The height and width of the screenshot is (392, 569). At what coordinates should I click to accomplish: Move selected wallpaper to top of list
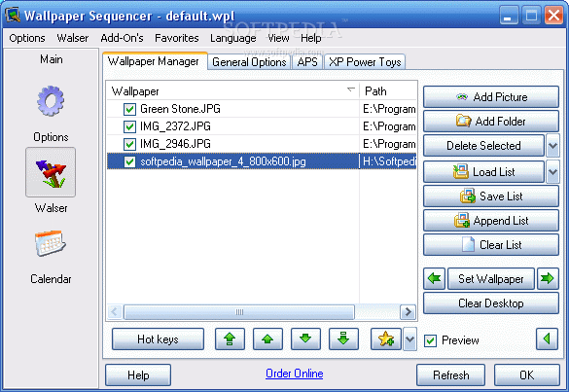point(230,339)
